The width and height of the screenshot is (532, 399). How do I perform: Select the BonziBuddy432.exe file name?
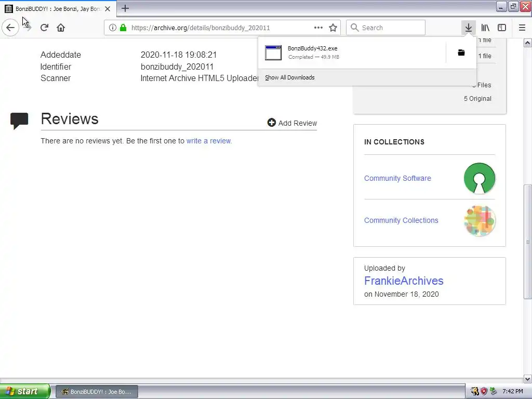pos(312,48)
